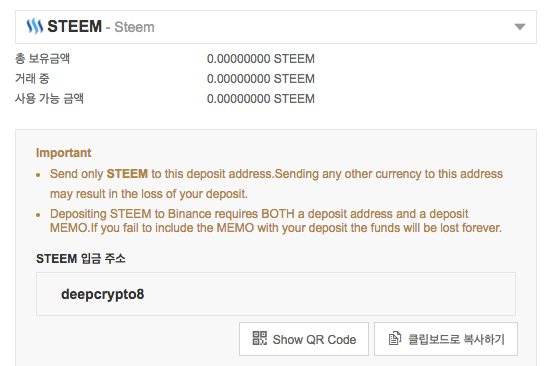The width and height of the screenshot is (552, 366).
Task: Select the total balance 0.00000000 STEEM value
Action: [261, 59]
